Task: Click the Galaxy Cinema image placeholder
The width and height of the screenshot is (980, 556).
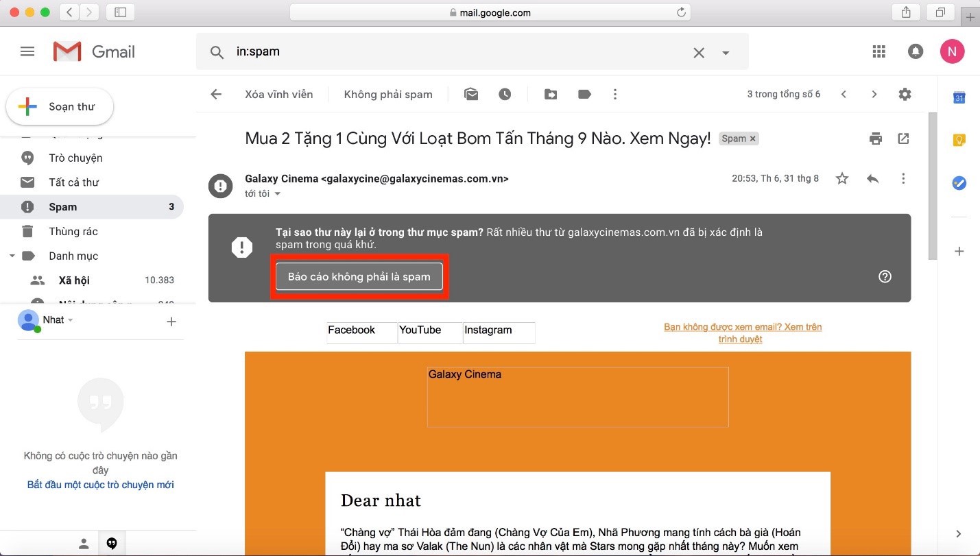Action: (577, 397)
